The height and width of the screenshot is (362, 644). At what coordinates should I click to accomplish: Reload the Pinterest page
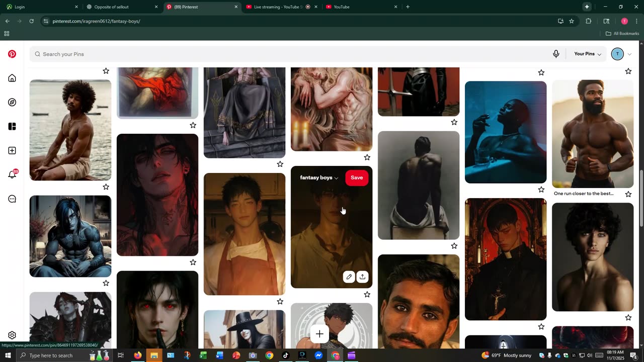31,21
